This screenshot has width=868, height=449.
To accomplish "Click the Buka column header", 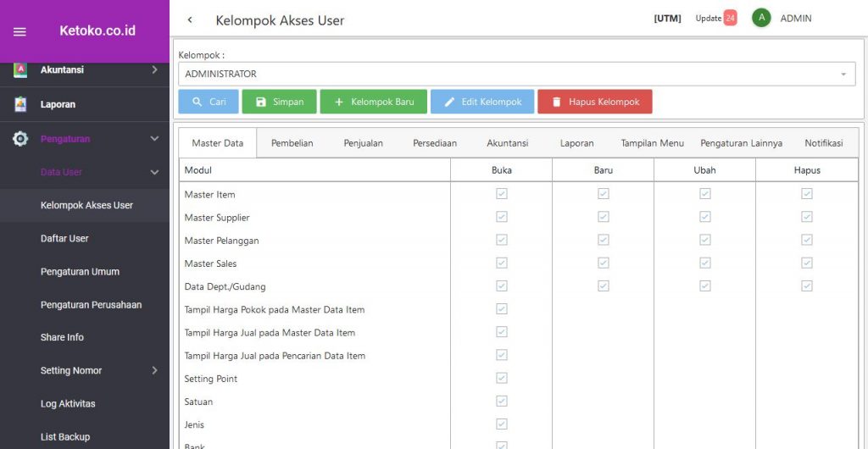I will 502,170.
